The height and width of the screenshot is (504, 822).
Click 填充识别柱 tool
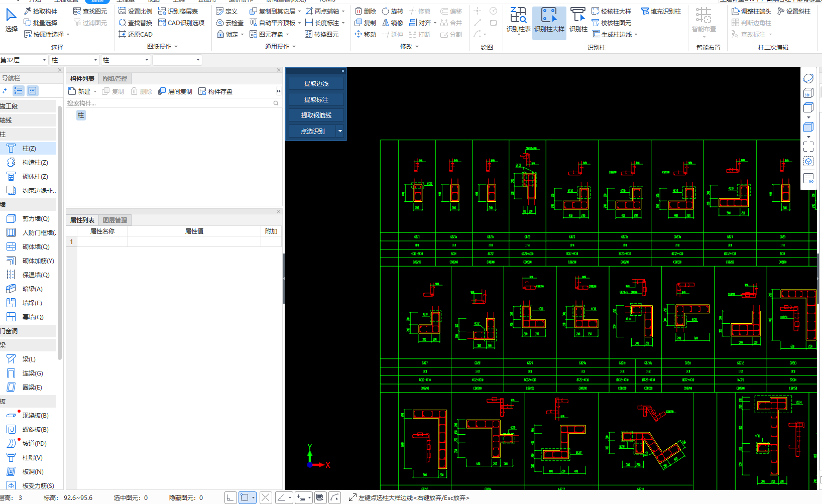661,11
